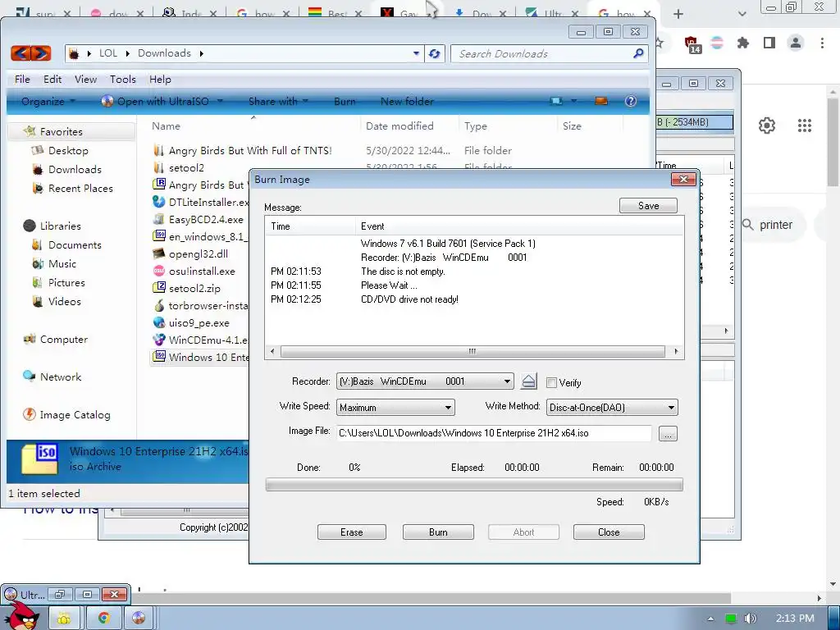Click the Save button for messages
This screenshot has width=840, height=630.
[x=648, y=206]
